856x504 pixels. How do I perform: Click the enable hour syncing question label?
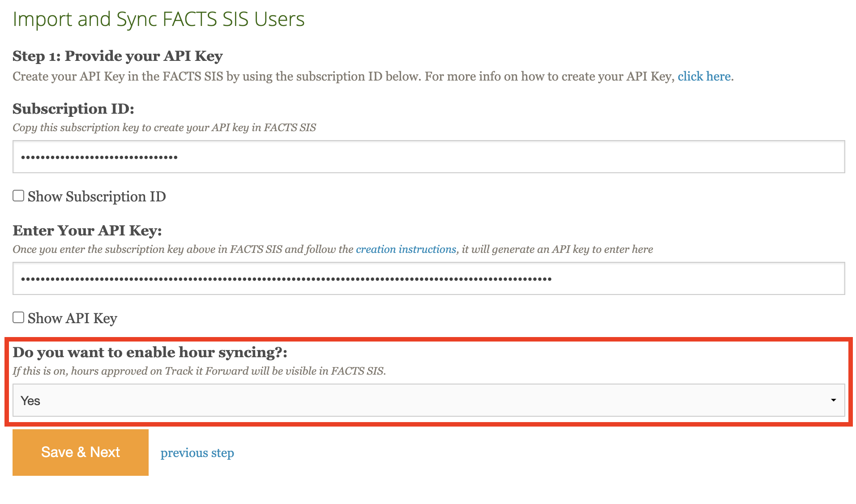150,352
